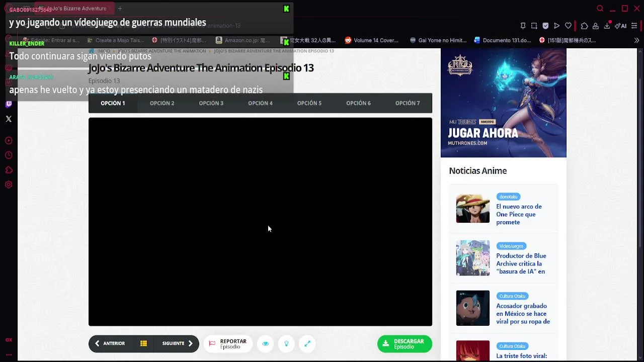This screenshot has height=362, width=644.
Task: Click the snapshot capture icon
Action: pyautogui.click(x=534, y=26)
